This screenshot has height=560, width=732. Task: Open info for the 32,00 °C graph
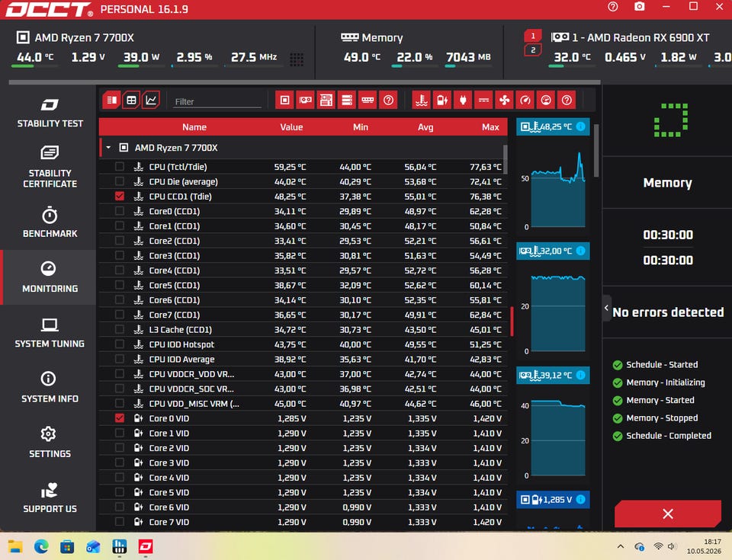[581, 251]
